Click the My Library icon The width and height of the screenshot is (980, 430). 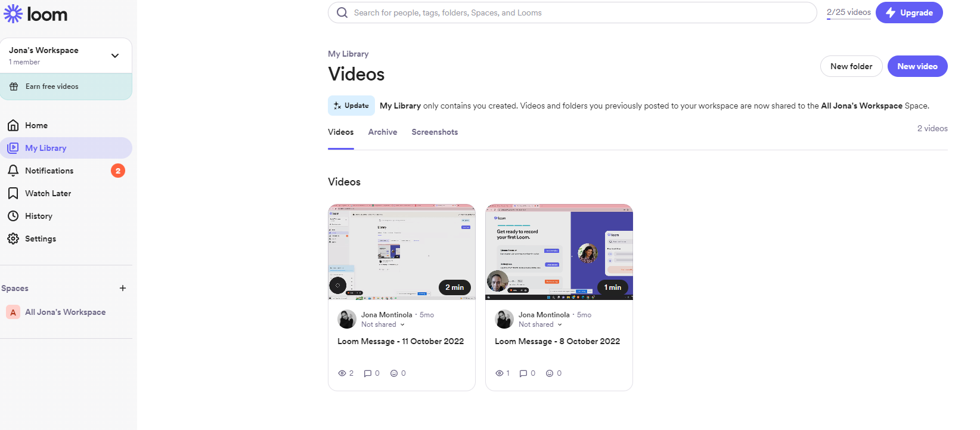coord(13,148)
